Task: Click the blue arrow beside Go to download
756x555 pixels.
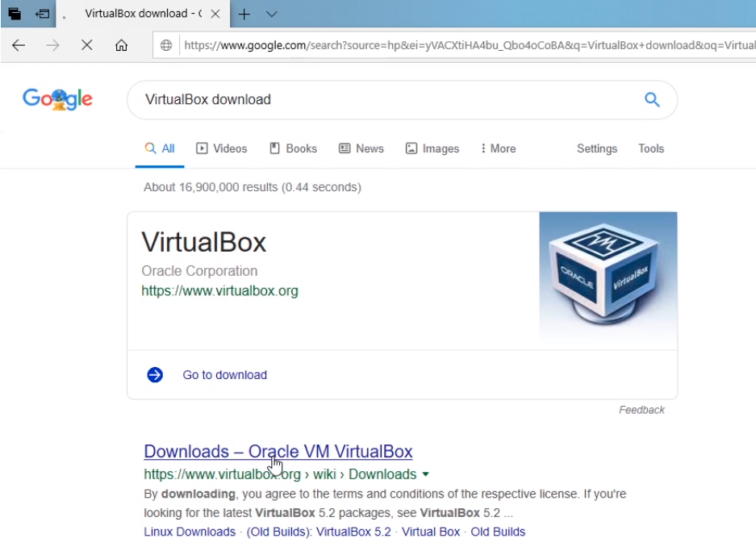Action: pyautogui.click(x=155, y=374)
